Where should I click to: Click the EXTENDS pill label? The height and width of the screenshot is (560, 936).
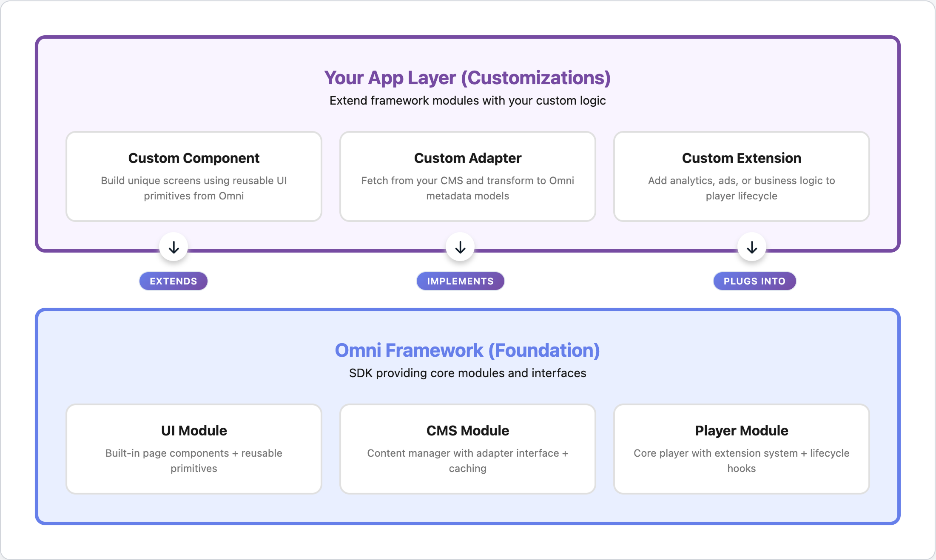(174, 281)
